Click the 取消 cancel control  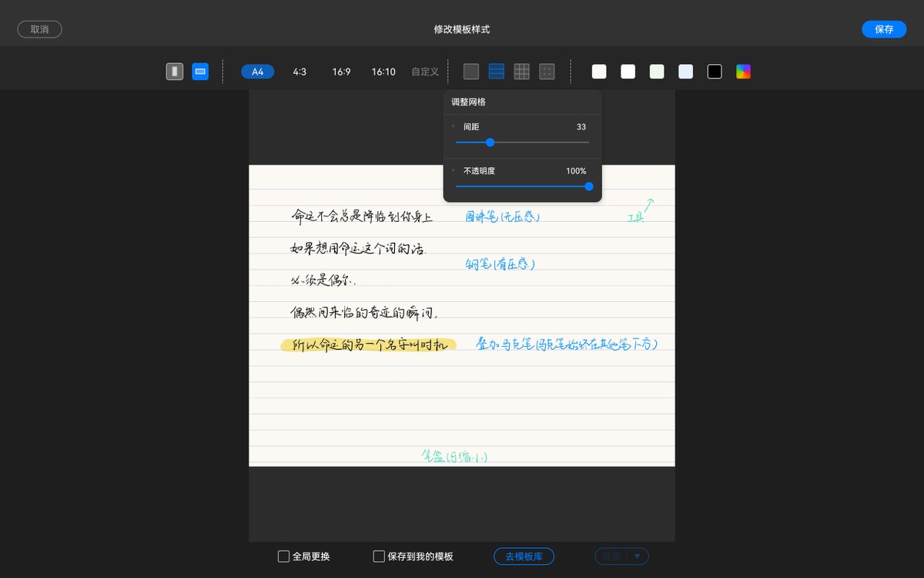point(39,29)
